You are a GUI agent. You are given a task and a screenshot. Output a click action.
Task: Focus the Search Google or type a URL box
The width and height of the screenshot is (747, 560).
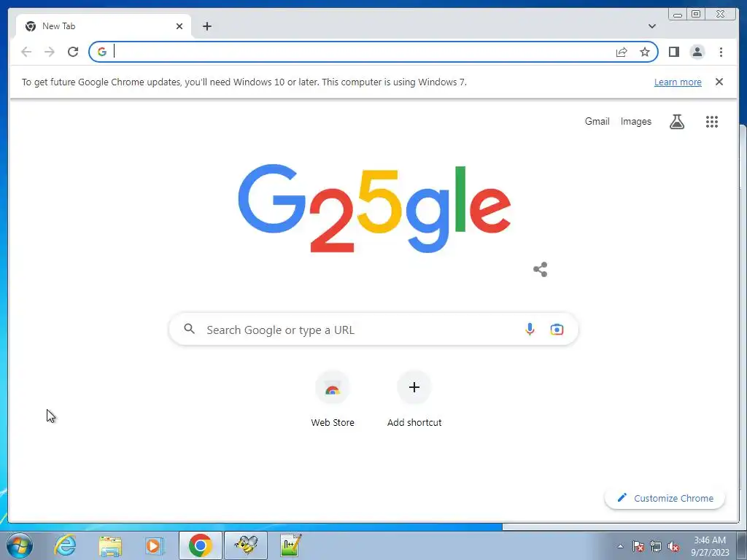373,329
